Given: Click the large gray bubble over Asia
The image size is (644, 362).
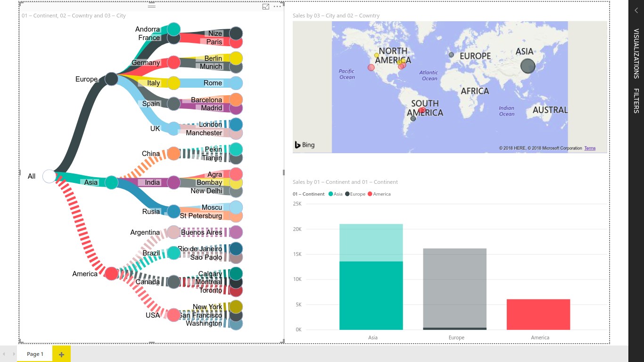Looking at the screenshot, I should (x=528, y=66).
